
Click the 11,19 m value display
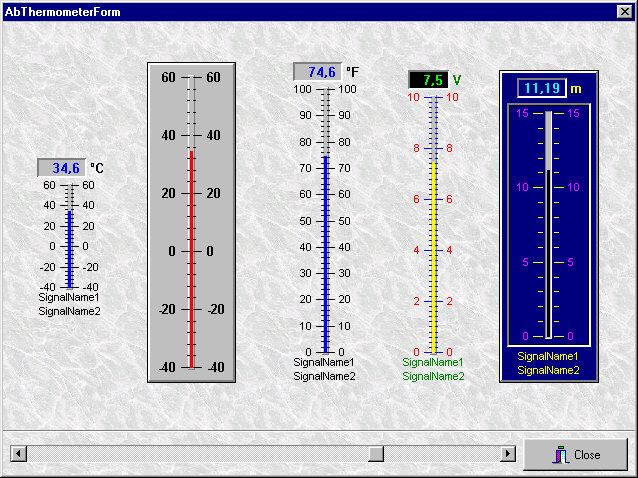(x=542, y=88)
